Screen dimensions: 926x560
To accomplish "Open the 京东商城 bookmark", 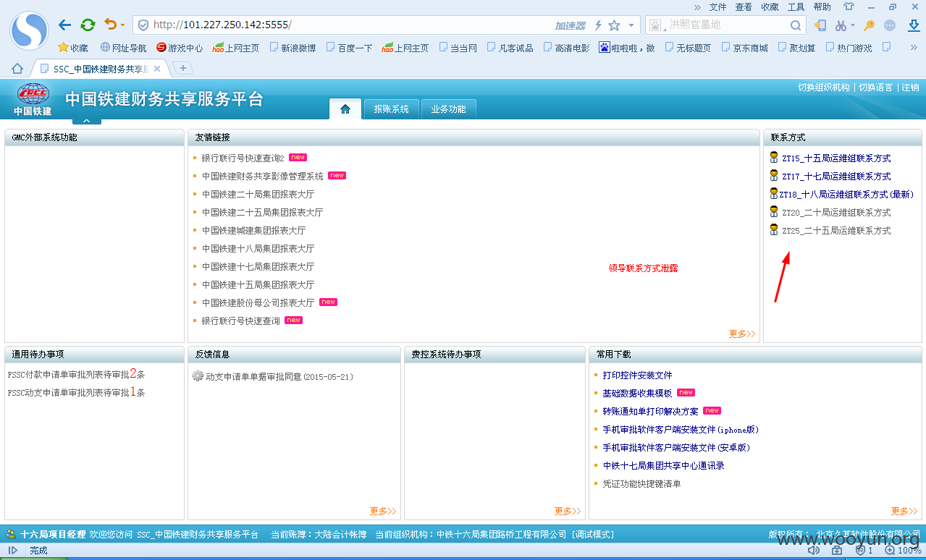I will pyautogui.click(x=744, y=48).
